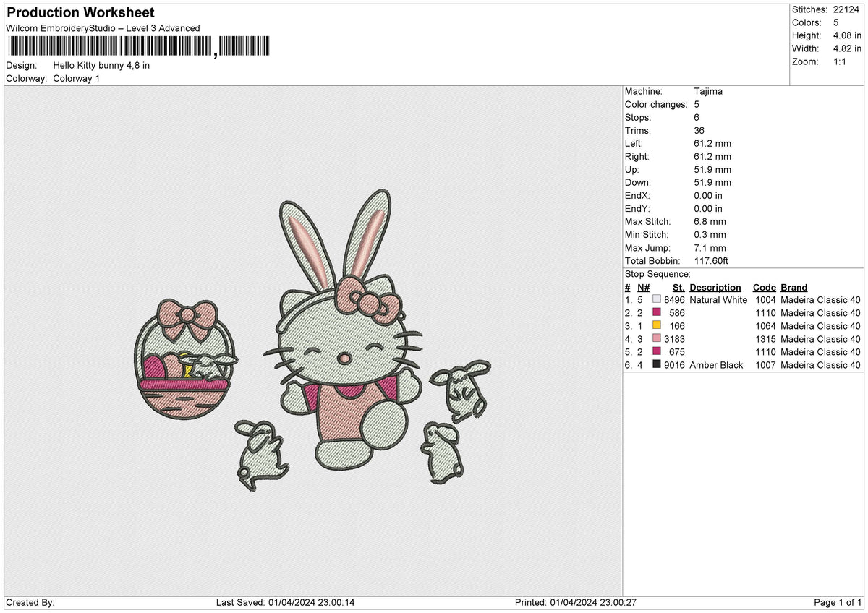This screenshot has width=868, height=613.
Task: Click 'Wilcom EmbroideryStudio – Level 3 Advanced' text
Action: pos(103,28)
